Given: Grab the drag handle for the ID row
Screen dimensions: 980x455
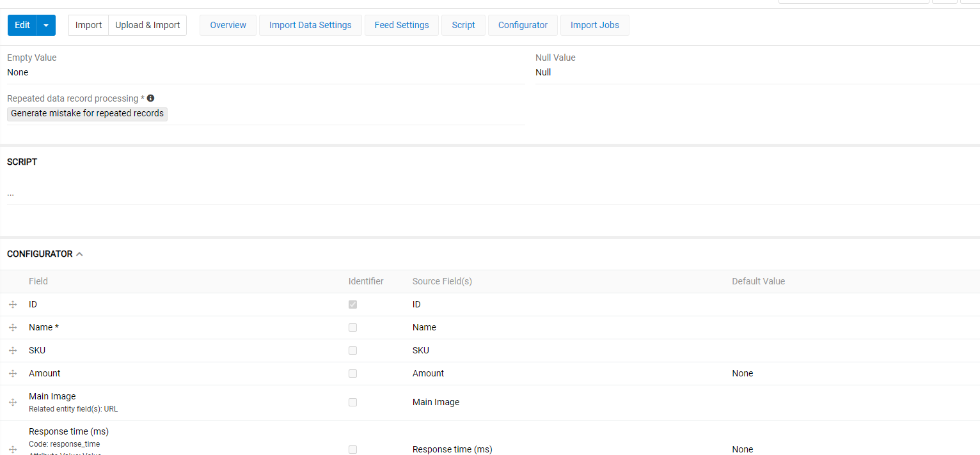Looking at the screenshot, I should [13, 304].
